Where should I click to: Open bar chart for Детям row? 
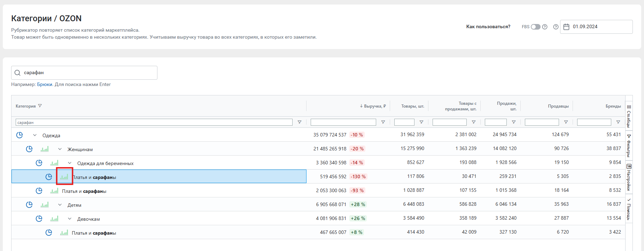pos(45,205)
